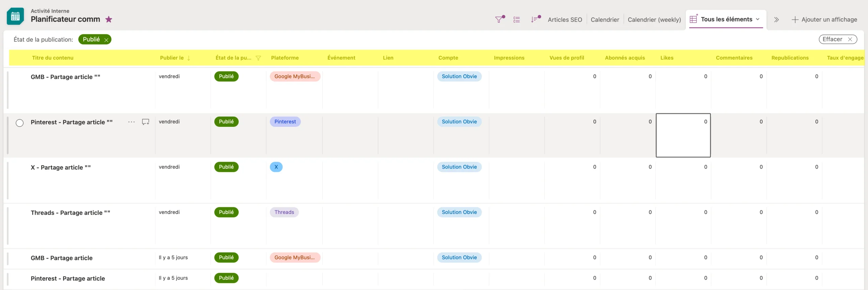Select the Tous les éléments view tab

coord(726,19)
